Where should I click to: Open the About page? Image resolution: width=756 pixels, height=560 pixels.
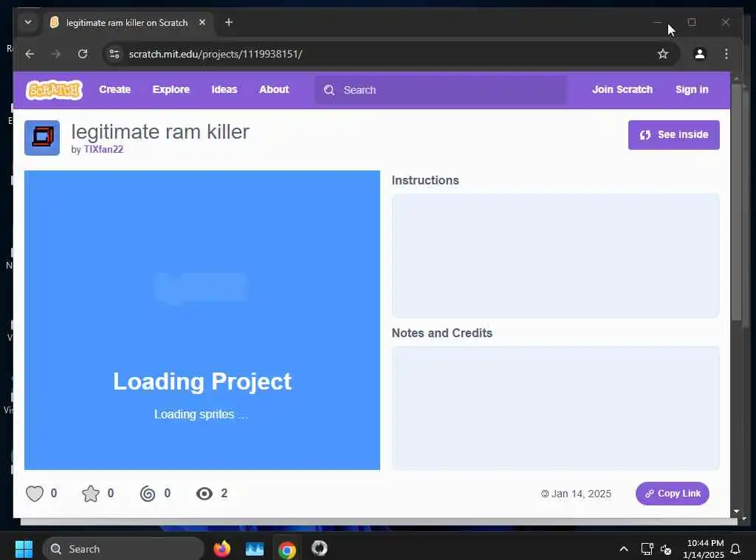point(274,89)
